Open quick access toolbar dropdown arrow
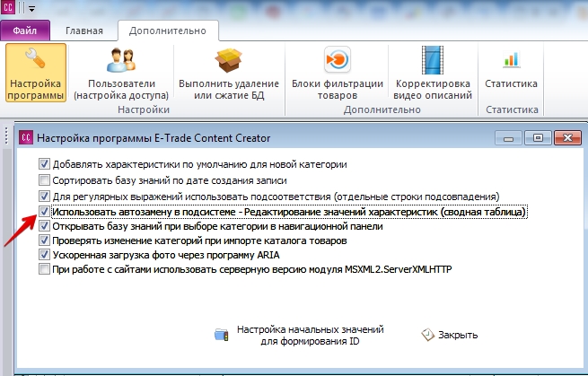Viewport: 588px width, 376px height. [32, 9]
